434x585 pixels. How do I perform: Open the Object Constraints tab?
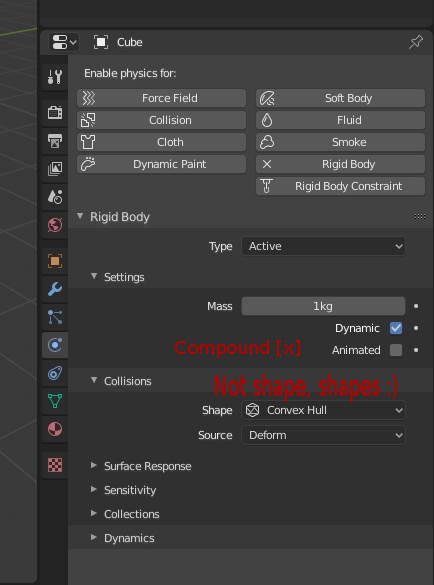(x=55, y=373)
